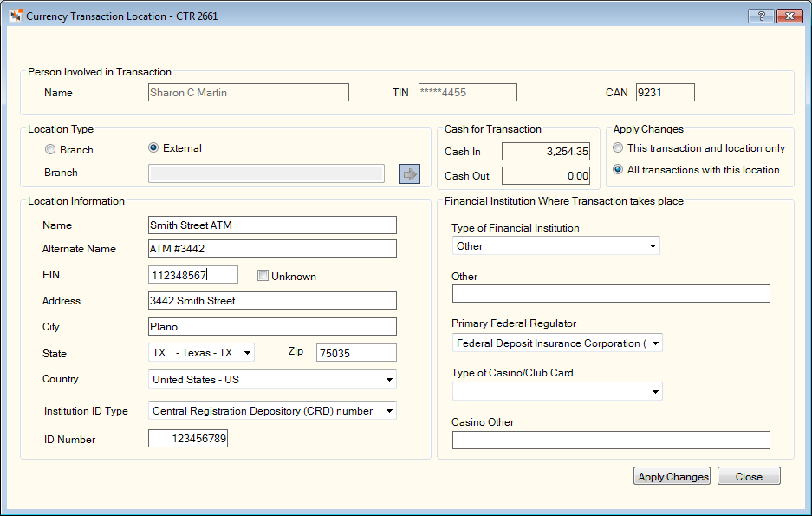Click the Other financial institution text field
This screenshot has width=812, height=516.
click(611, 294)
